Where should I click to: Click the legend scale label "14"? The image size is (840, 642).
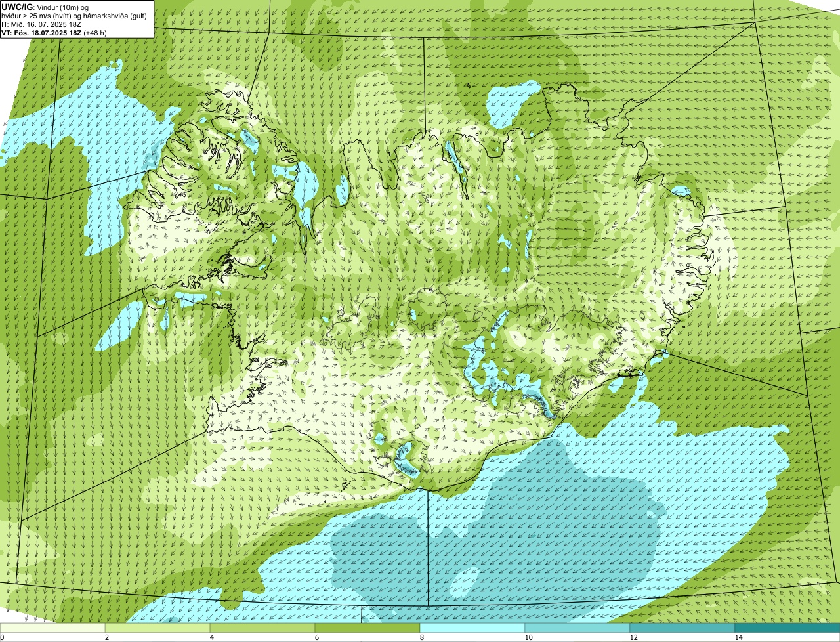click(738, 637)
